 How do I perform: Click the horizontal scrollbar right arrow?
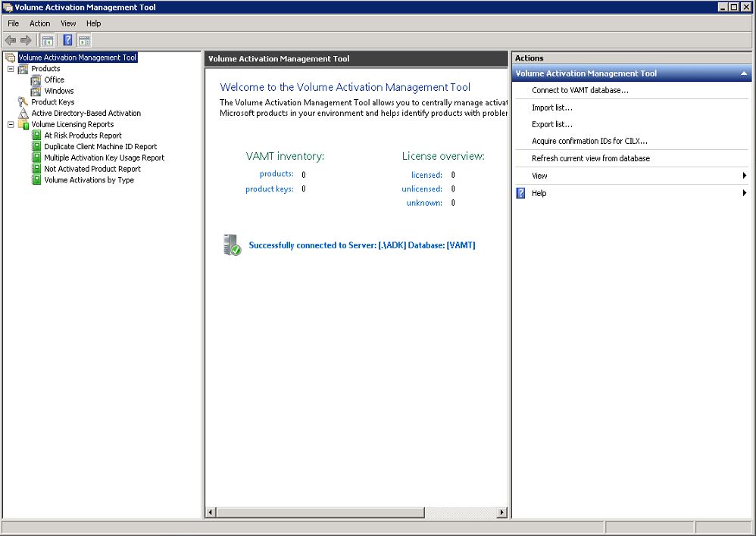[501, 513]
